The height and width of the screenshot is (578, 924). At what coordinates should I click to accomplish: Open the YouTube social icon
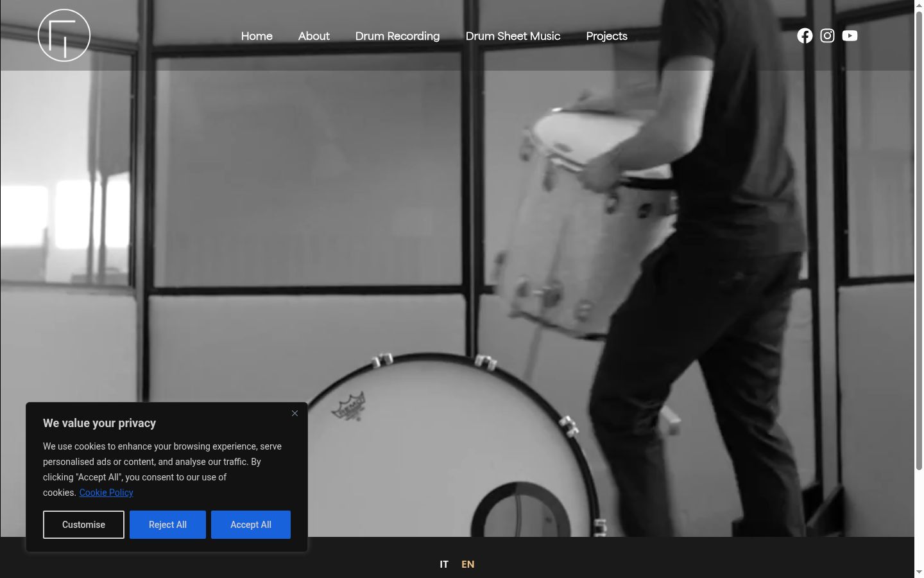click(850, 36)
